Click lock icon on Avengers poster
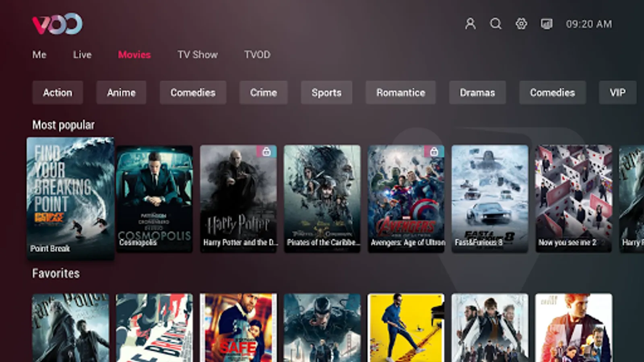644x362 pixels. (x=434, y=152)
